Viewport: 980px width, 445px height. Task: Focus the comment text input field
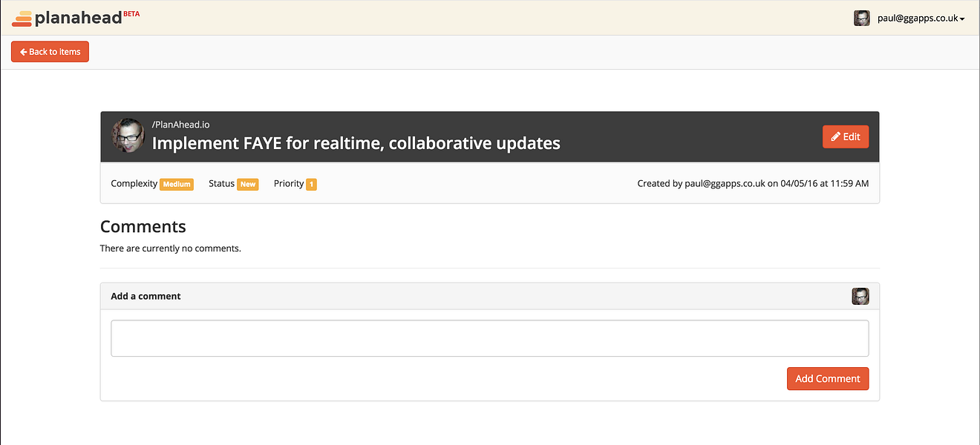tap(490, 338)
